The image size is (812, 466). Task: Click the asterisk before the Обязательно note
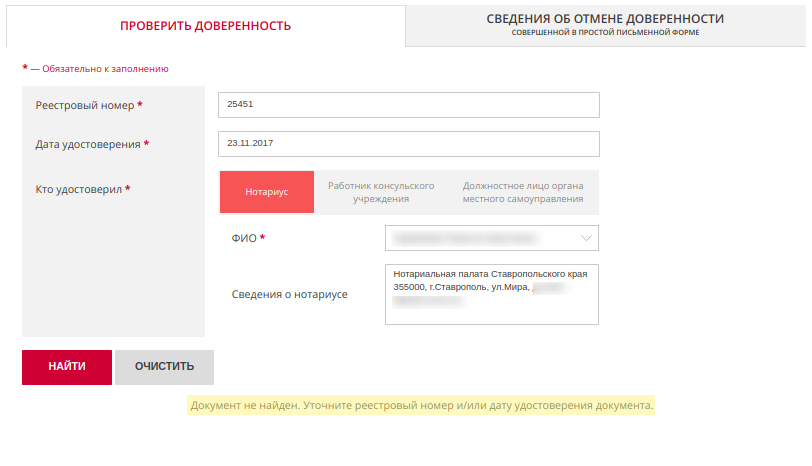(x=25, y=68)
